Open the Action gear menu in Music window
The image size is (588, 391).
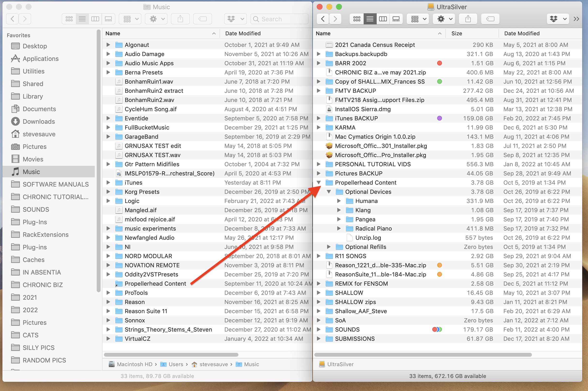pyautogui.click(x=156, y=19)
